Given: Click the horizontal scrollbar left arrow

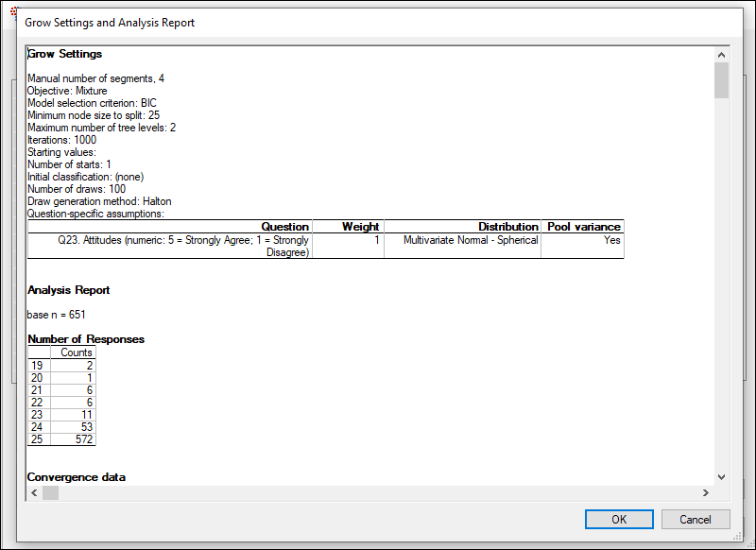Looking at the screenshot, I should (34, 492).
